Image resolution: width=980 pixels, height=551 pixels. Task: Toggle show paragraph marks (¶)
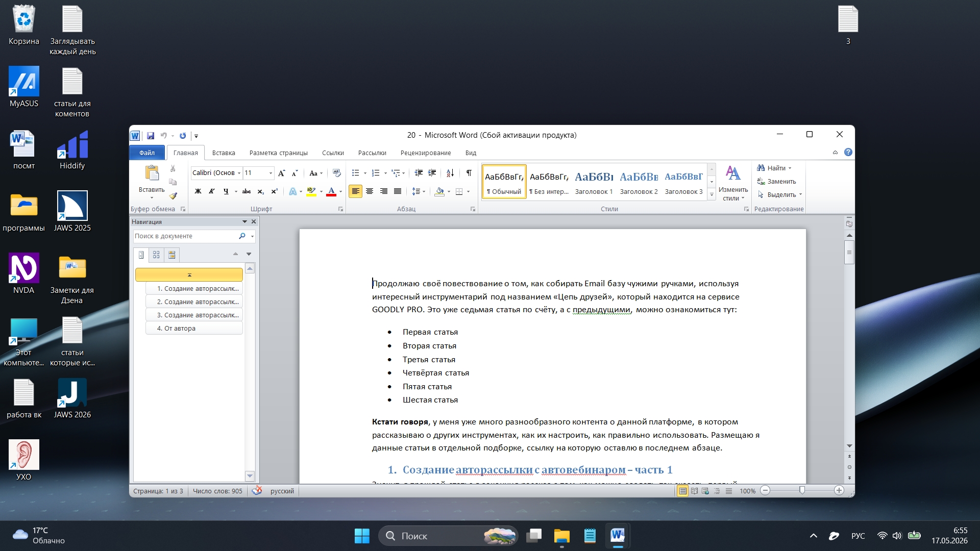[469, 173]
